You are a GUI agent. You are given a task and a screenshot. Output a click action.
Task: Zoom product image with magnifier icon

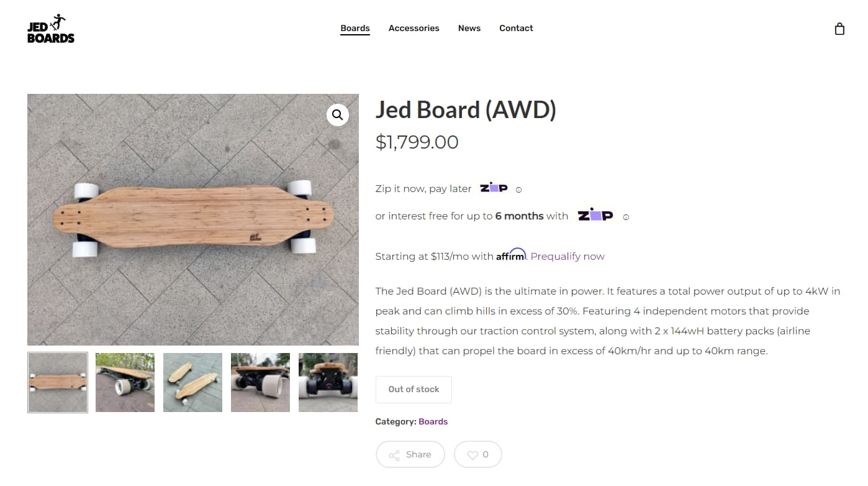click(x=338, y=115)
